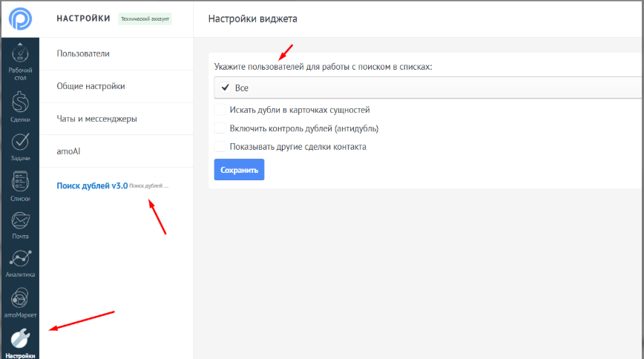The height and width of the screenshot is (359, 644).
Task: Click the Настройки wrench icon
Action: coord(21,340)
